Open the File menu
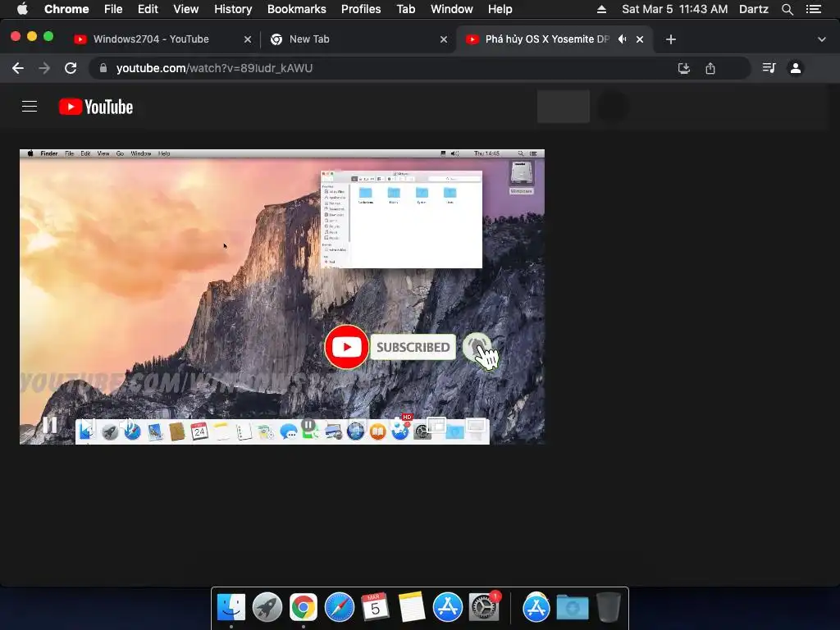This screenshot has height=630, width=840. (x=113, y=9)
